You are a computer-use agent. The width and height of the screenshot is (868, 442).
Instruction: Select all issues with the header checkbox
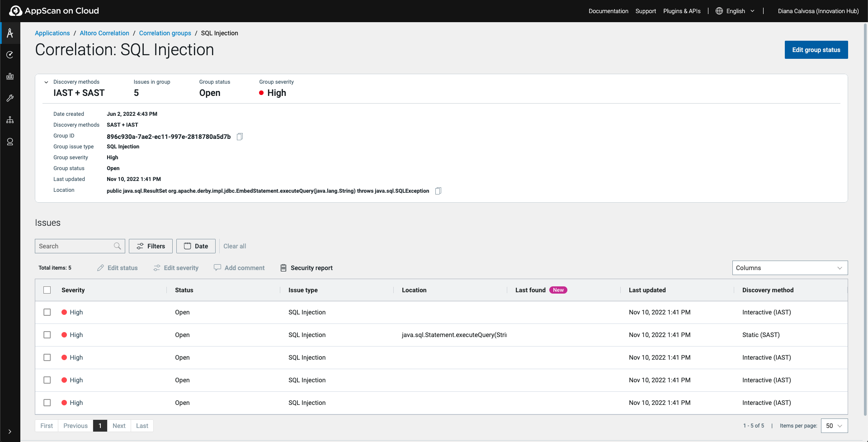point(47,290)
